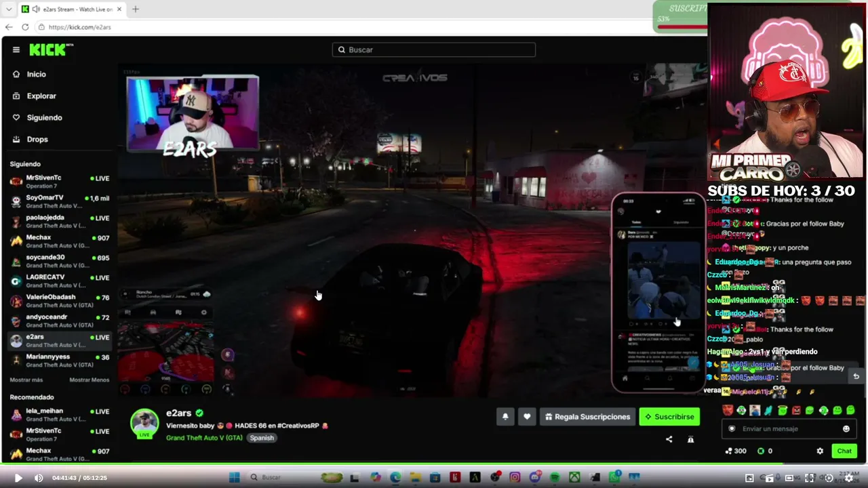This screenshot has width=868, height=488.
Task: Expand the list with Mostrar más
Action: pos(26,380)
